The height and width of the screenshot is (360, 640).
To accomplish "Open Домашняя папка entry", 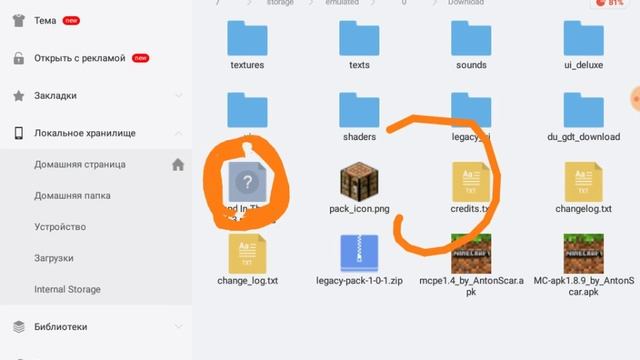I will 96,196.
